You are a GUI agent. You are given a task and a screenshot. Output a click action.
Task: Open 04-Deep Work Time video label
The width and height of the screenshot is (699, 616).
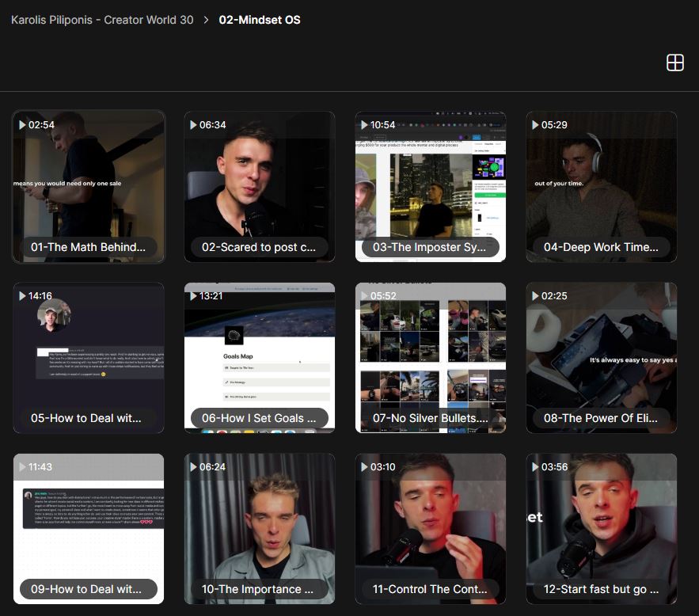click(x=601, y=247)
